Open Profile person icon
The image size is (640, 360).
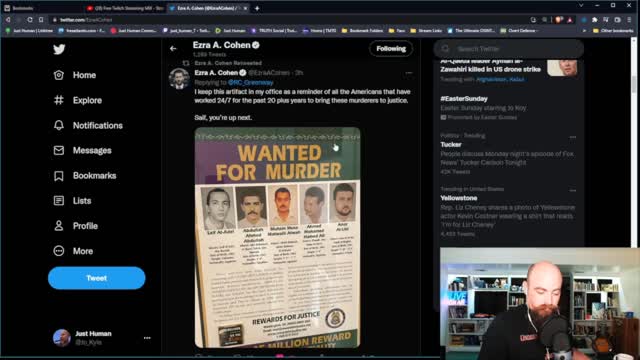(x=59, y=226)
